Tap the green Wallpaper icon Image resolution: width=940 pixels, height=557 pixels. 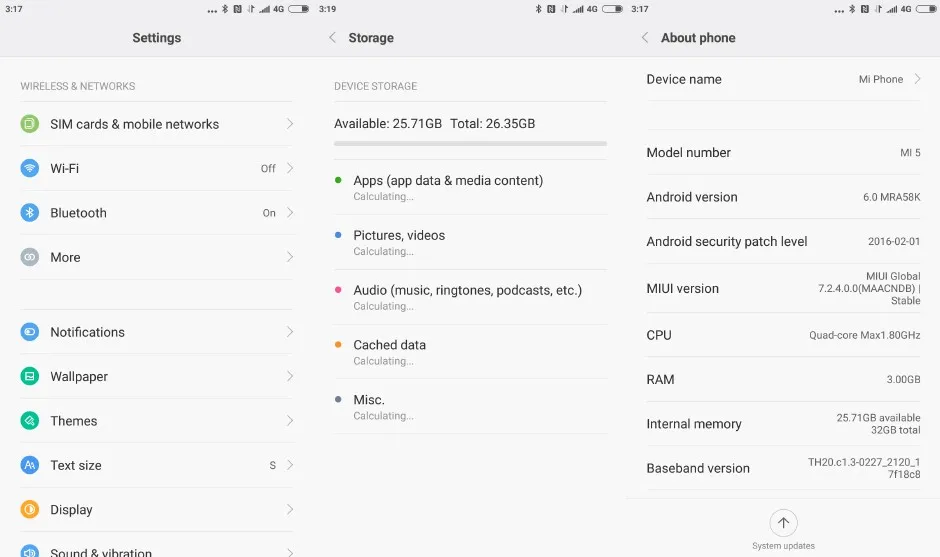(30, 377)
